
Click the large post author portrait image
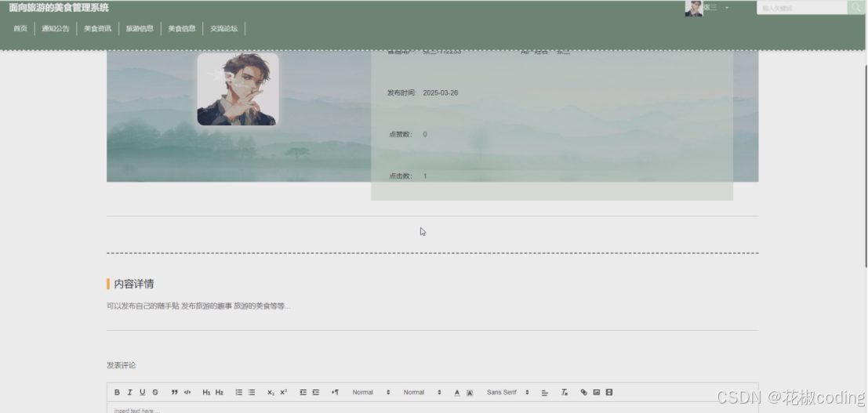pyautogui.click(x=238, y=89)
